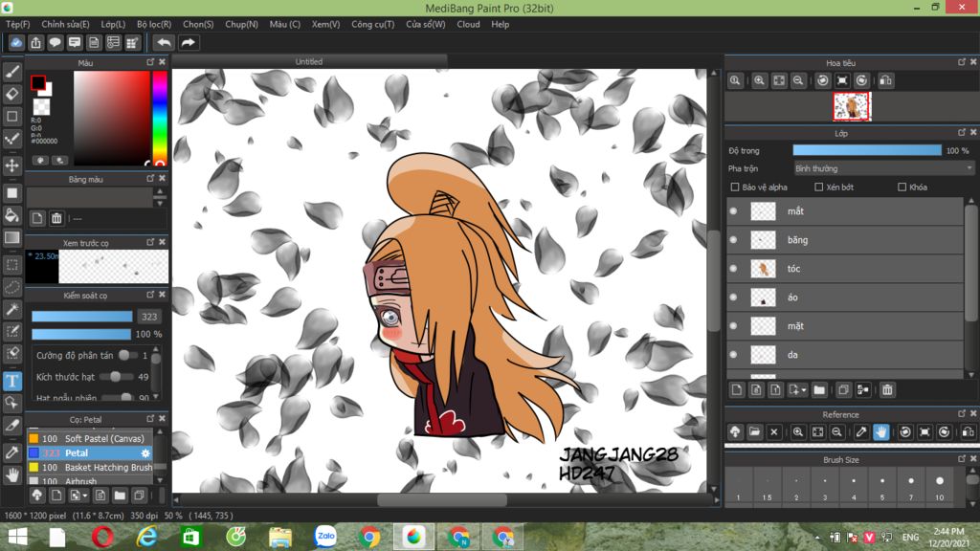Select the Magic Wand tool
Image resolution: width=980 pixels, height=551 pixels.
(x=11, y=309)
